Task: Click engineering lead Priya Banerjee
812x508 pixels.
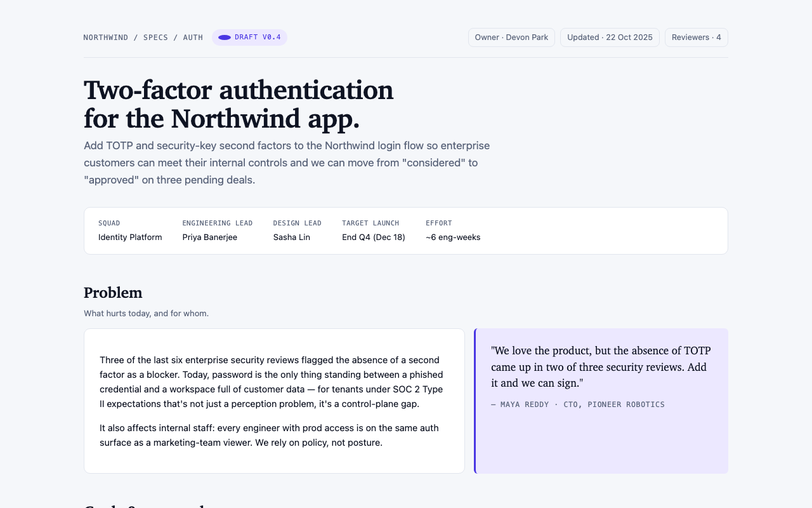Action: coord(210,237)
